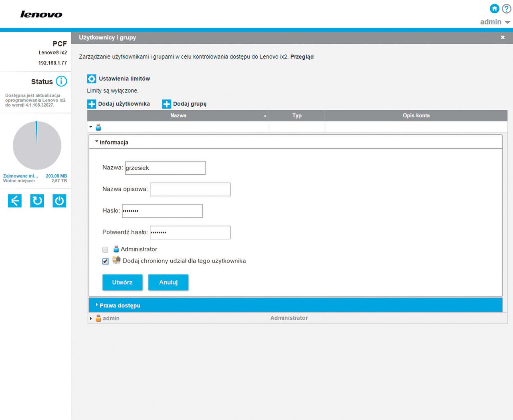Click the Administrator user icon

pos(116,249)
